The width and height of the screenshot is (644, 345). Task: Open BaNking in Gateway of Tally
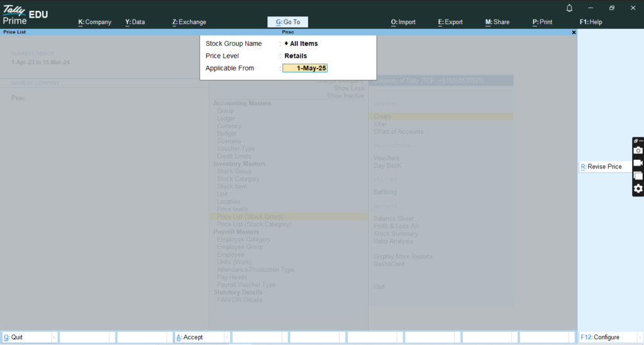tap(386, 193)
